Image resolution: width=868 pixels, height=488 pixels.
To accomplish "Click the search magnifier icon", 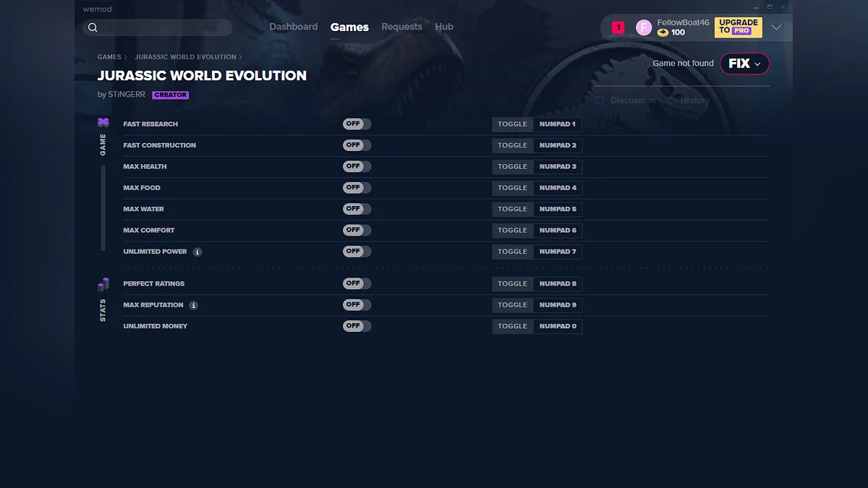I will pos(93,27).
